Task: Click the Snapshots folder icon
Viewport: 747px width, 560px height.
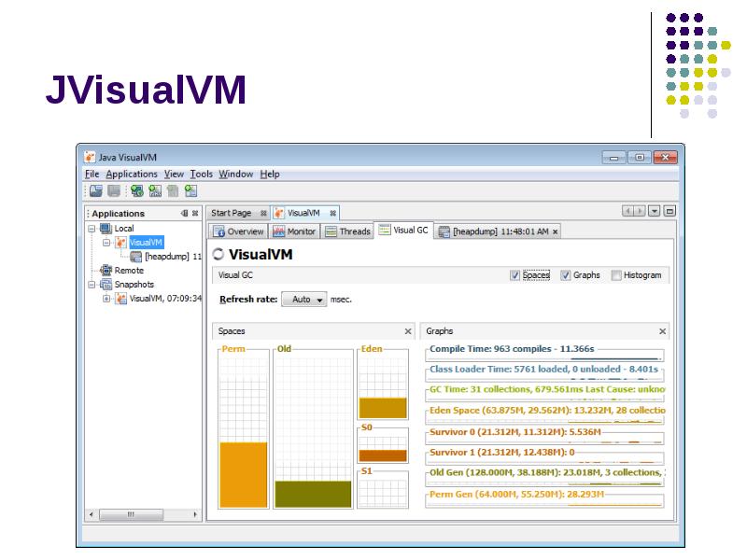Action: click(x=106, y=285)
